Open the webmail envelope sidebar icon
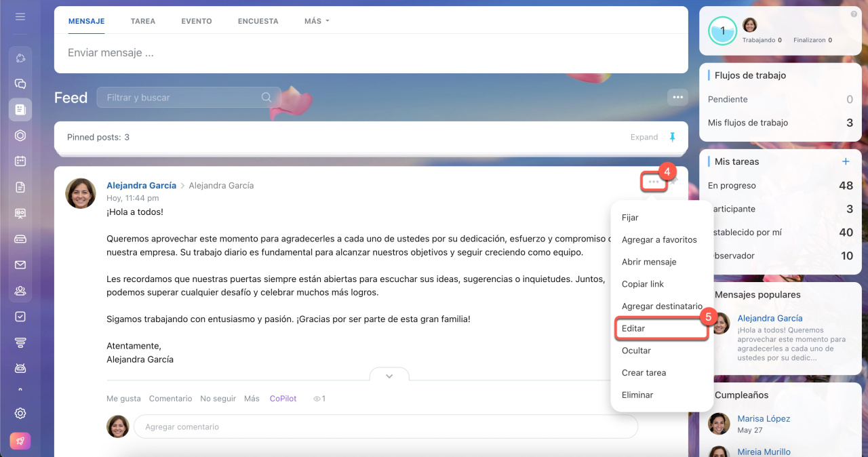This screenshot has width=868, height=457. (x=20, y=265)
